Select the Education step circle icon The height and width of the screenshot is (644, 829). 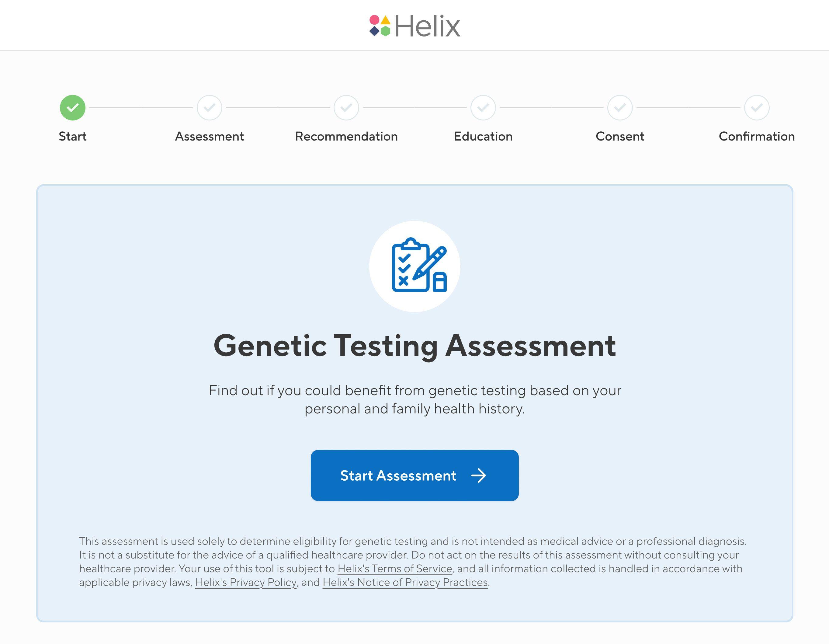coord(483,108)
